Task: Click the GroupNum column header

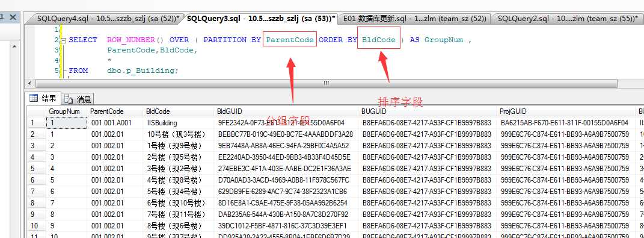Action: tap(66, 111)
